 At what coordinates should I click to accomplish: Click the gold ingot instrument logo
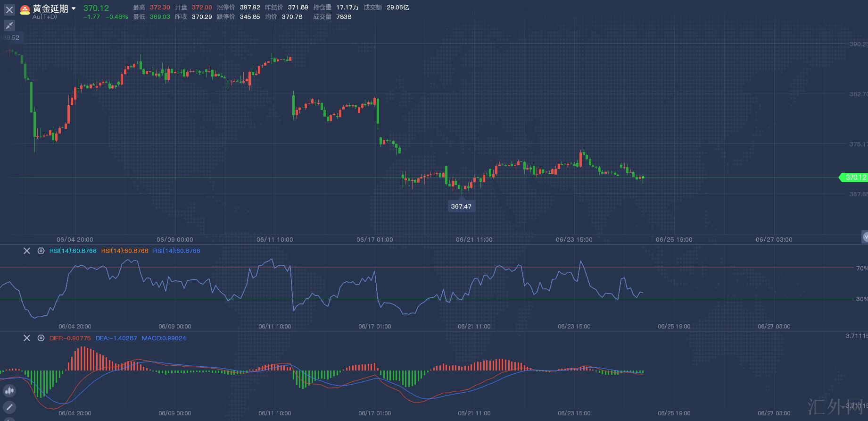click(25, 9)
